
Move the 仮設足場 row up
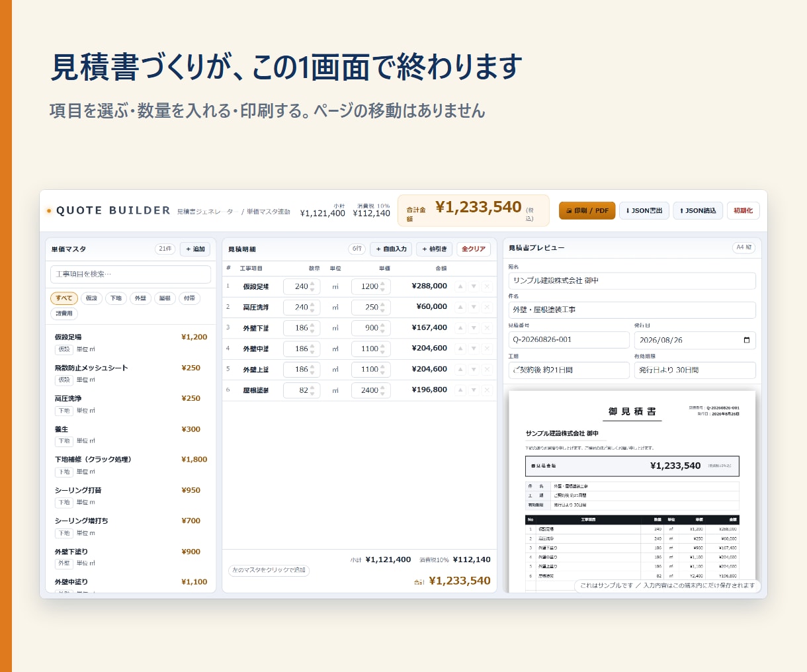pos(460,286)
